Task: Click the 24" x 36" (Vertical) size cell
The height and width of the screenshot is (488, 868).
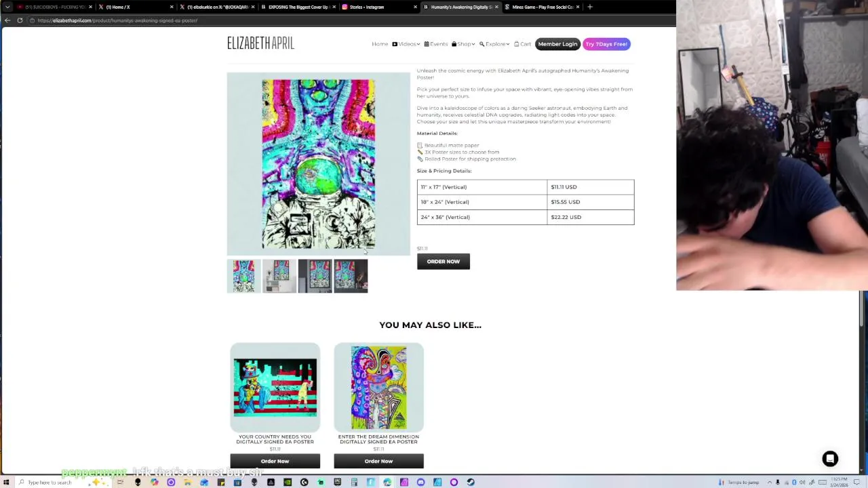Action: (x=482, y=217)
